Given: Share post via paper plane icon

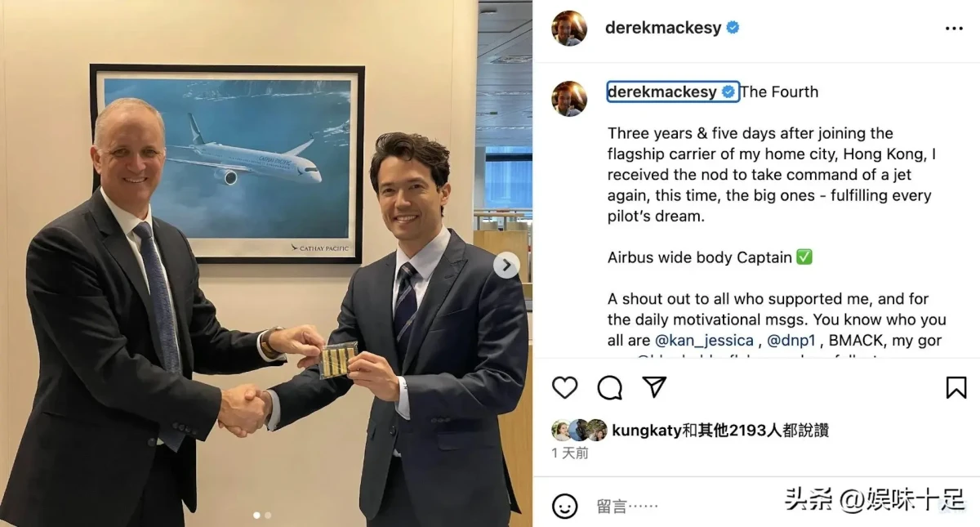Looking at the screenshot, I should click(x=654, y=387).
